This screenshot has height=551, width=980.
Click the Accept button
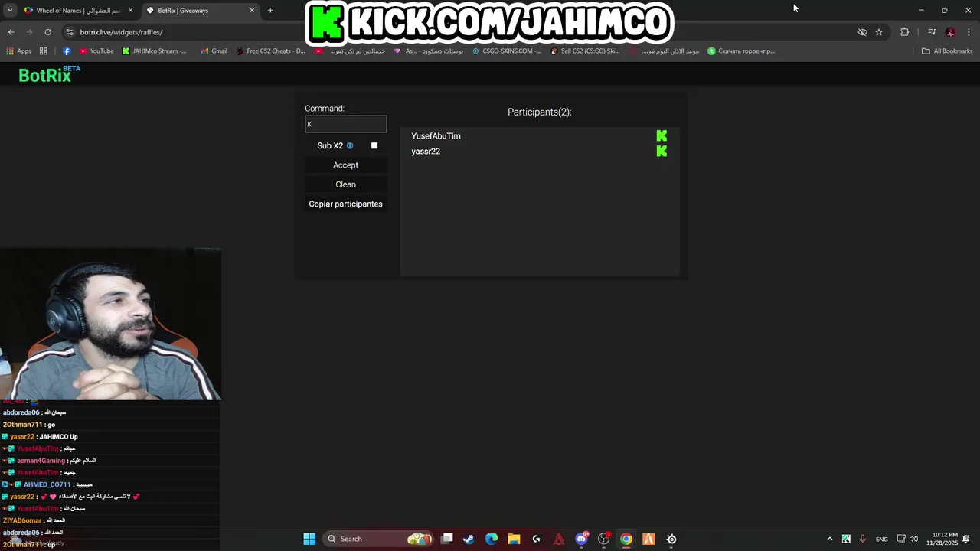[345, 165]
